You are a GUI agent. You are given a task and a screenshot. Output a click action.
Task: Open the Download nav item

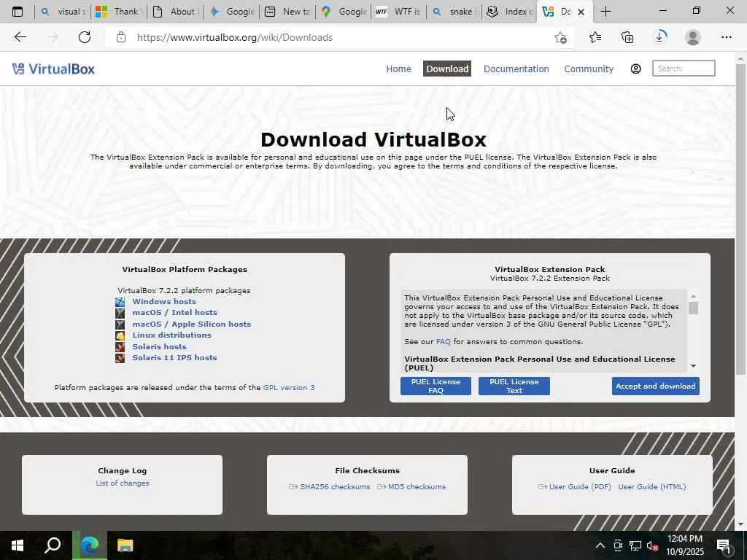(447, 69)
